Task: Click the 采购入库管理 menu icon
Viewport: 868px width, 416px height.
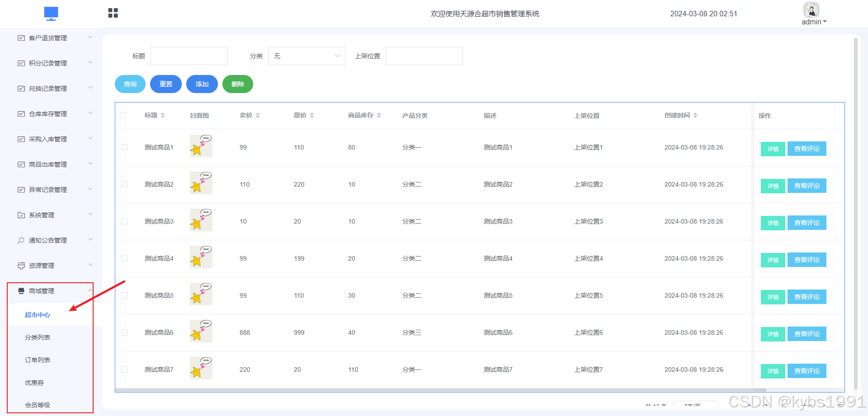Action: [21, 139]
